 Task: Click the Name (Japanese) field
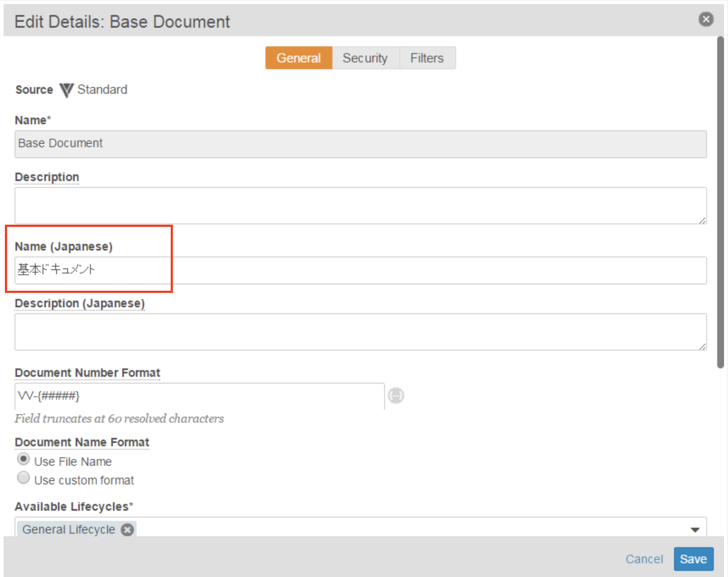pos(360,270)
